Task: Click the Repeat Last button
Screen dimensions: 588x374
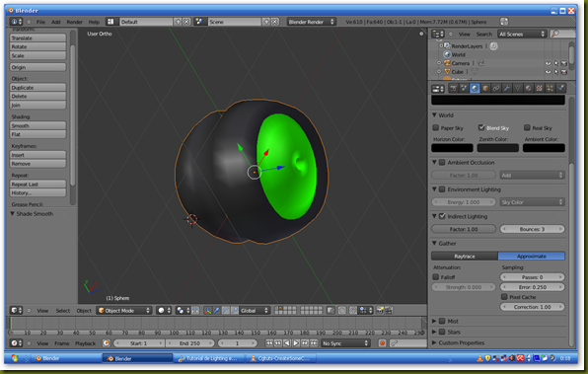Action: point(37,185)
